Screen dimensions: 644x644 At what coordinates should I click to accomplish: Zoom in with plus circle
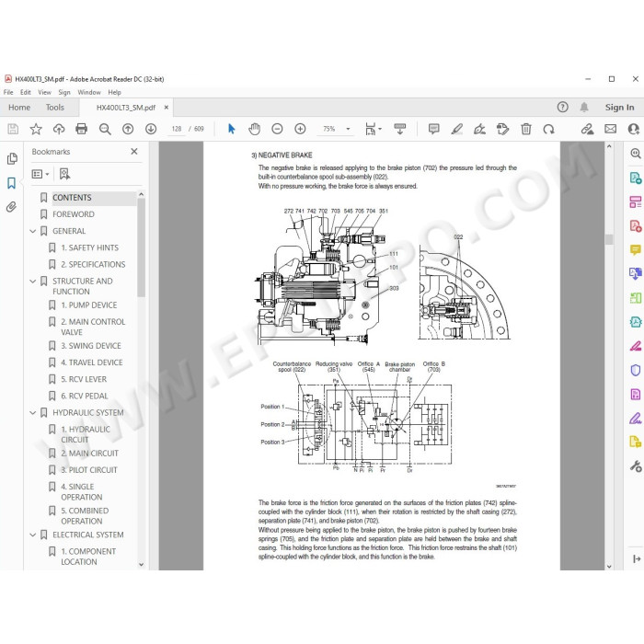300,129
